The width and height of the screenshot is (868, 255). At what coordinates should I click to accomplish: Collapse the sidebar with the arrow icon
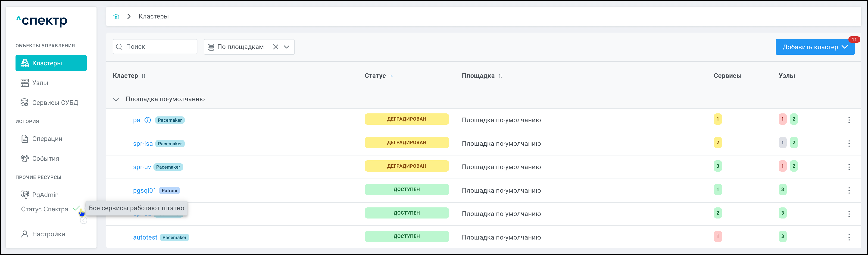[x=84, y=221]
